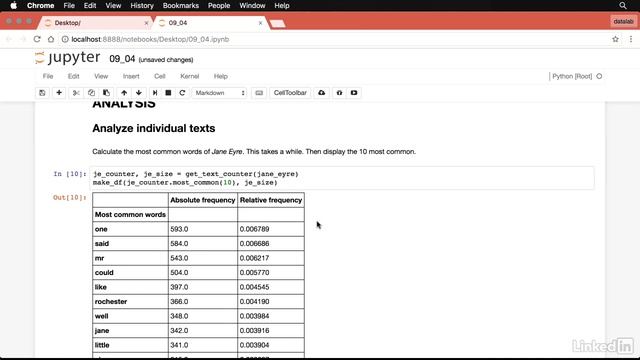Close the 09_04 browser tab
This screenshot has height=360, width=640.
(x=260, y=23)
